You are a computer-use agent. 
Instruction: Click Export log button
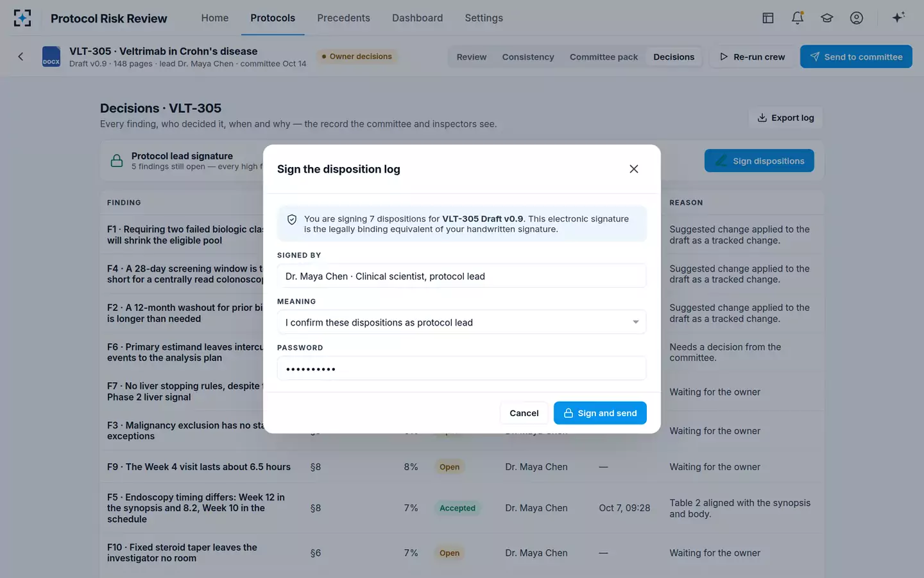(x=785, y=118)
